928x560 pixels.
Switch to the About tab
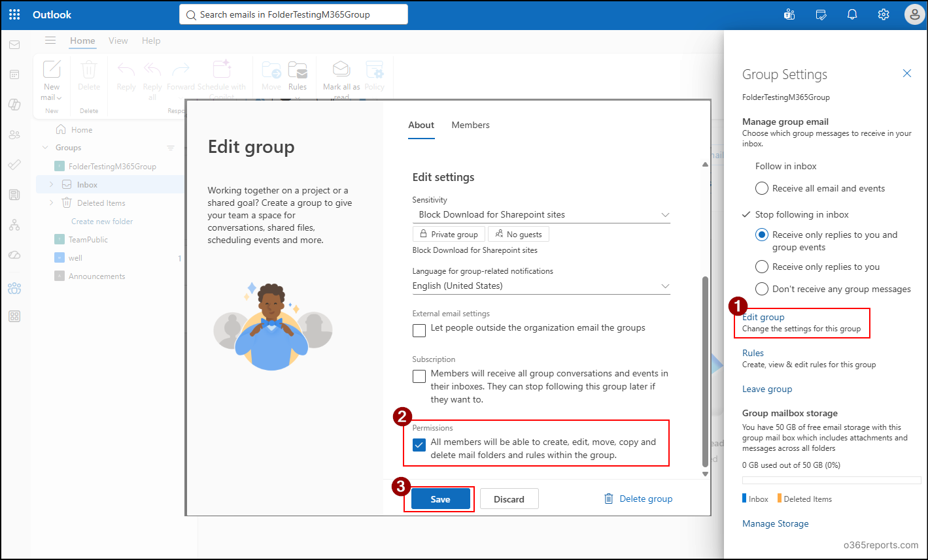[421, 125]
